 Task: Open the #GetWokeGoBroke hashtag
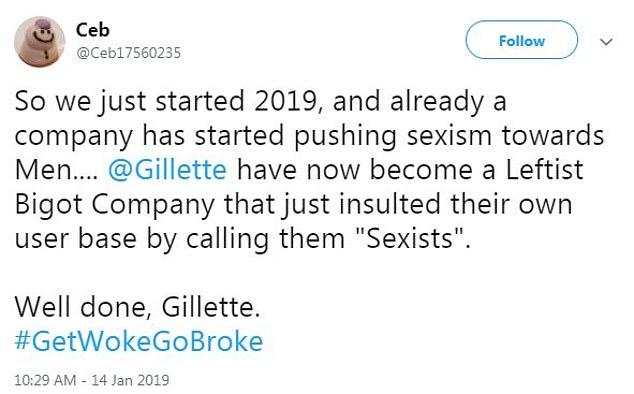(x=139, y=341)
